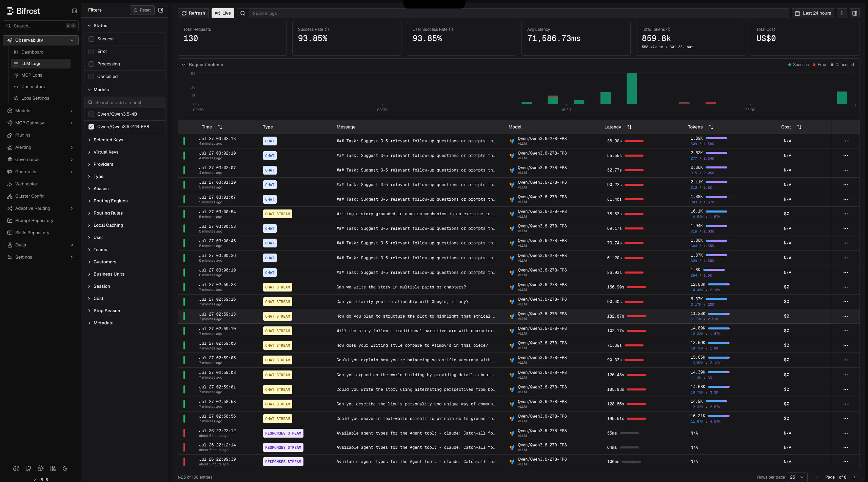Collapse the Filters panel with its toggle icon
The height and width of the screenshot is (482, 868).
click(161, 10)
